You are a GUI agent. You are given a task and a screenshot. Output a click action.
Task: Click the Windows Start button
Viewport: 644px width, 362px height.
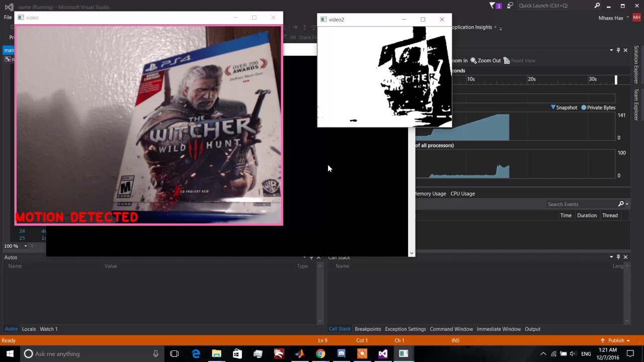click(10, 353)
